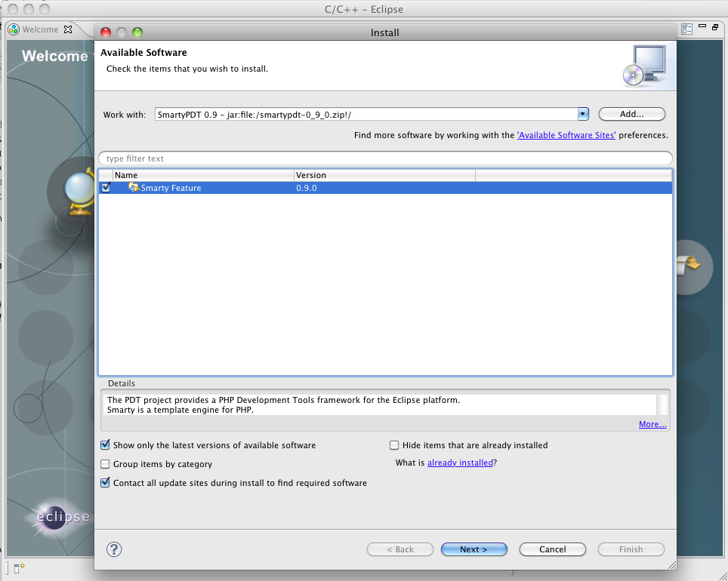This screenshot has height=581, width=728.
Task: Click the Smarty Feature plugin icon
Action: pos(134,187)
